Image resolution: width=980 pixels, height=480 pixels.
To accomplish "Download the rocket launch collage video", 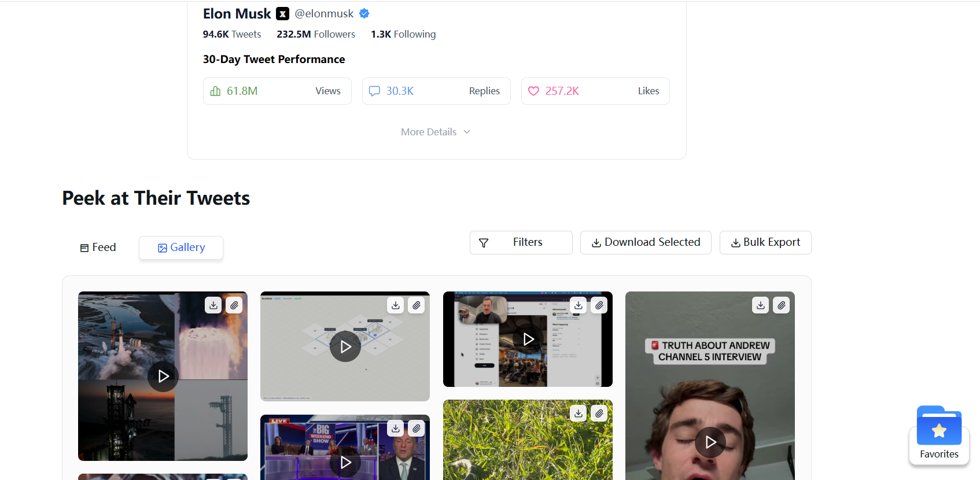I will tap(213, 305).
